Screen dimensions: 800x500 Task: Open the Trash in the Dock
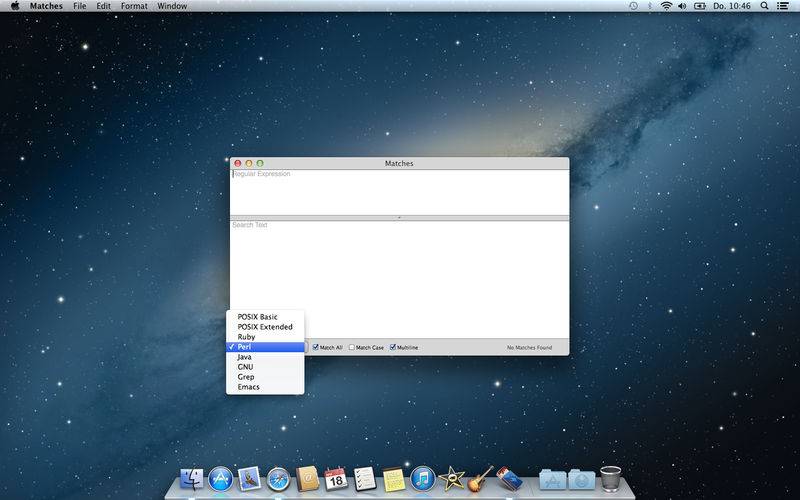pos(610,479)
